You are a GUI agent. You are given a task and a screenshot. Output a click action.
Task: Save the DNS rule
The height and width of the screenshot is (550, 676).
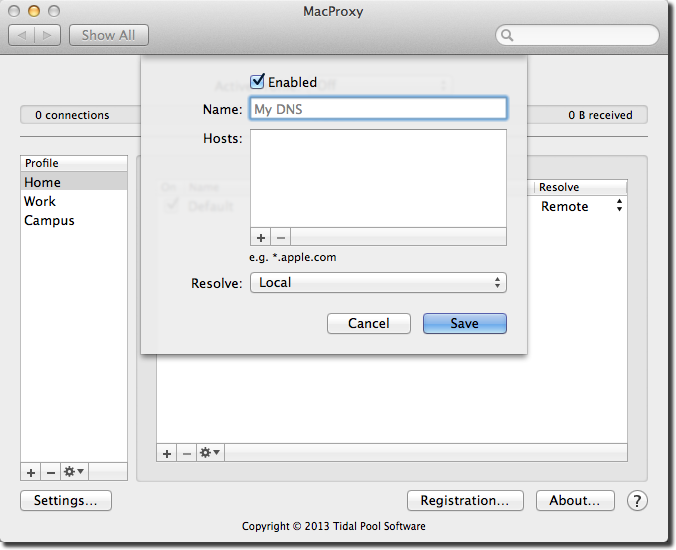[x=464, y=323]
